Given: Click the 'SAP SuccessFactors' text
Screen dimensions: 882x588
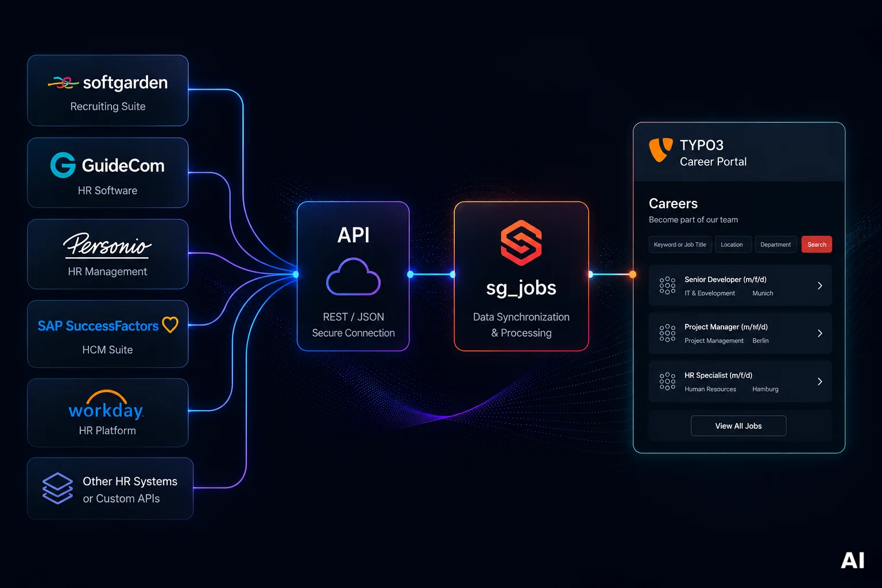Looking at the screenshot, I should (x=98, y=326).
